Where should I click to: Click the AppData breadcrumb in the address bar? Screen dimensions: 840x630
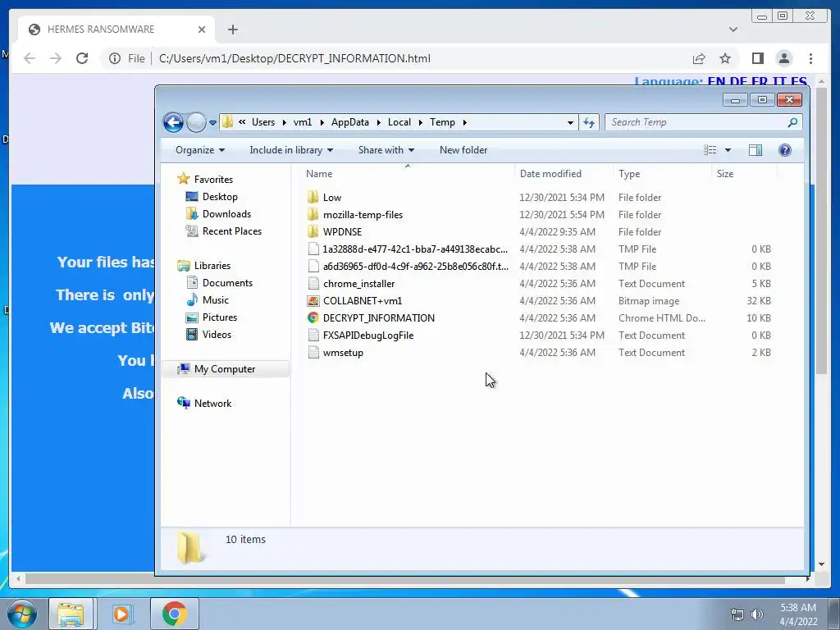point(349,122)
